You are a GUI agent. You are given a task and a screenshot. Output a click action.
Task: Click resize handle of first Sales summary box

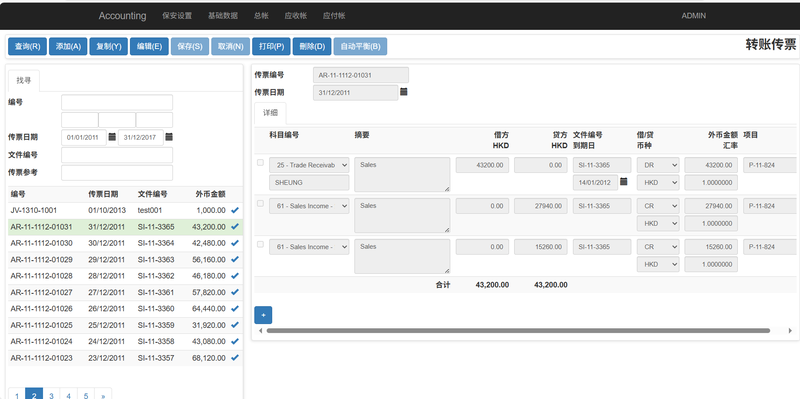pyautogui.click(x=447, y=189)
